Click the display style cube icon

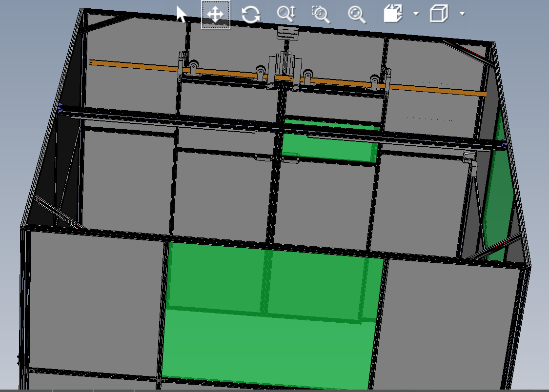438,14
